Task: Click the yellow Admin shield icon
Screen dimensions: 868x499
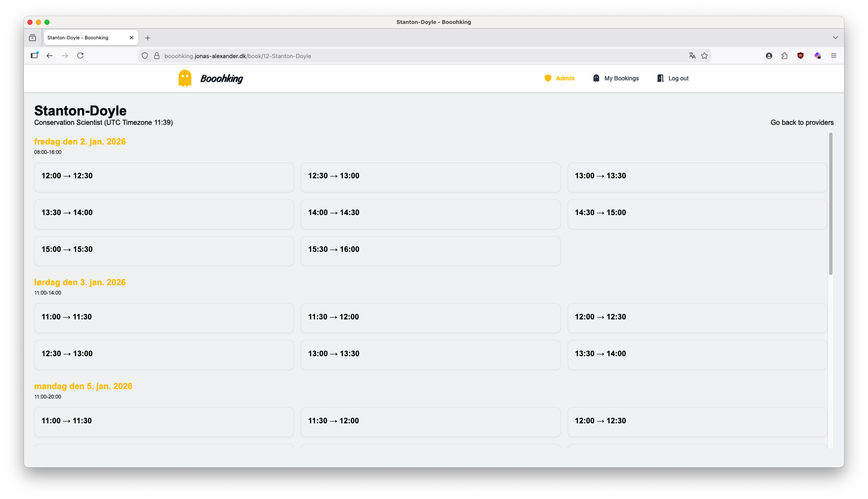Action: tap(548, 78)
